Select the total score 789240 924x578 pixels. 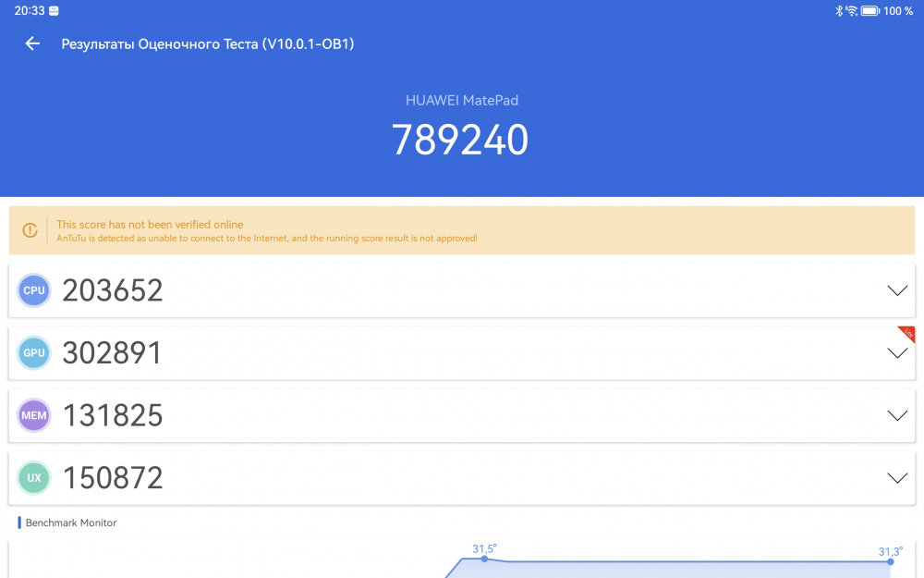click(460, 141)
